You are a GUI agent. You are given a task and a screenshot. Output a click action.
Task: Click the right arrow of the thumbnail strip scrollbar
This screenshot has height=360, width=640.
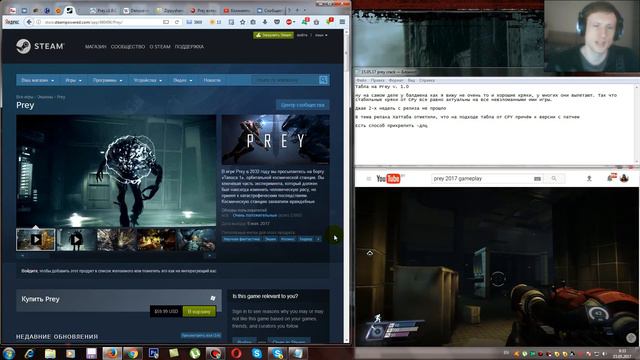[210, 256]
